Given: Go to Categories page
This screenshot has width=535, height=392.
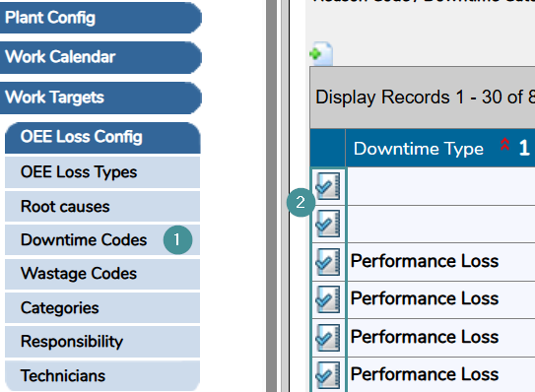Looking at the screenshot, I should click(x=102, y=307).
